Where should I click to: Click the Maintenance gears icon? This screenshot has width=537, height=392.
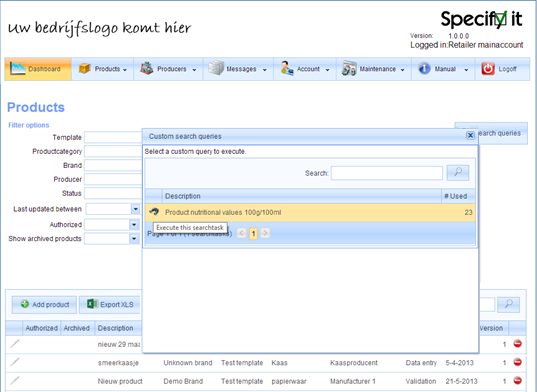pos(349,68)
